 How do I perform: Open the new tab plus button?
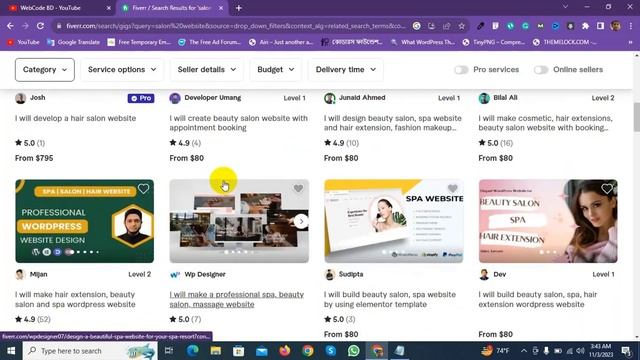tap(239, 8)
